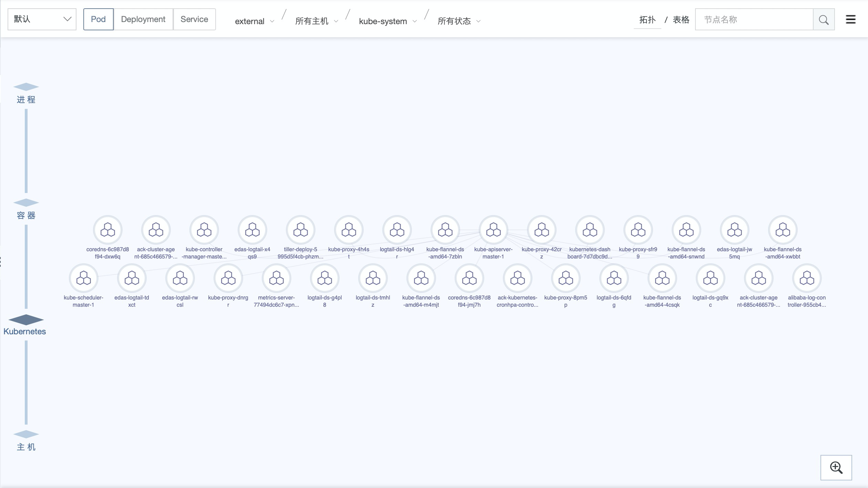Select the alibaba-log-controller pod node
Screen dimensions: 868x488
point(807,278)
